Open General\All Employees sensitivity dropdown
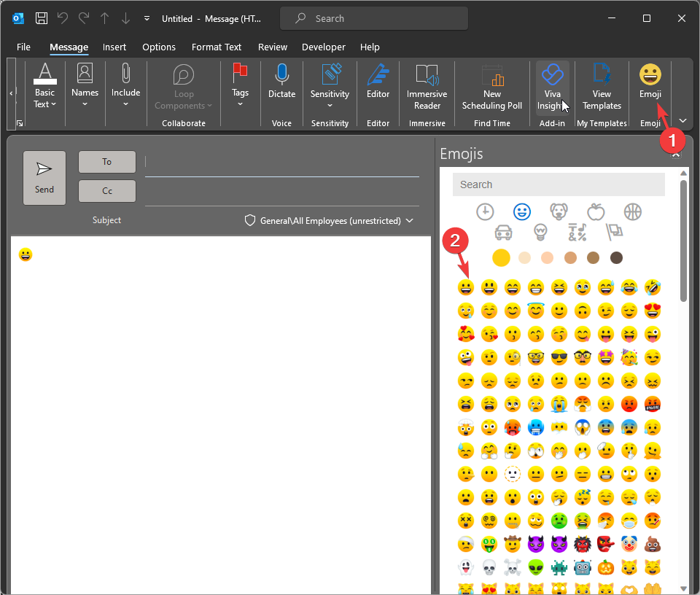This screenshot has width=700, height=595. click(x=329, y=220)
